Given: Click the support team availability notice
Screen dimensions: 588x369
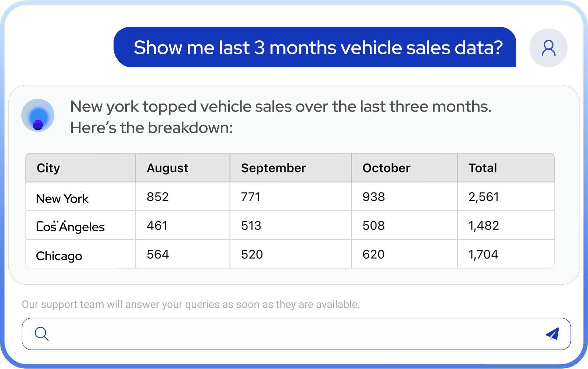Looking at the screenshot, I should tap(191, 304).
